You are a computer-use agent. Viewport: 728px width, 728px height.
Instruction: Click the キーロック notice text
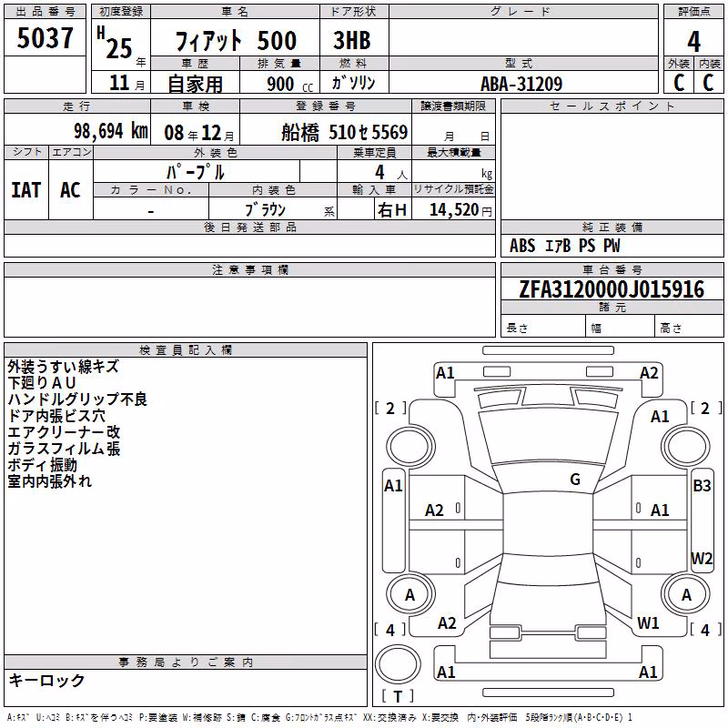click(x=46, y=680)
